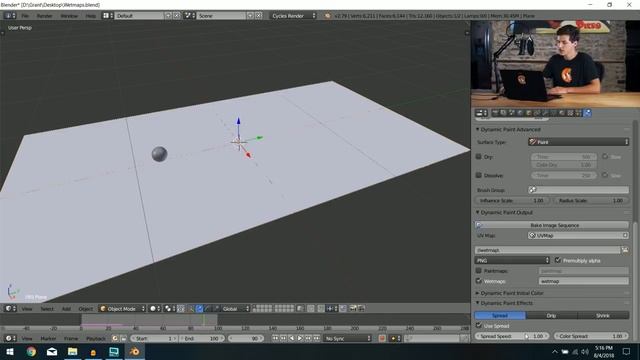640x360 pixels.
Task: Open the Object properties tab icon
Action: pyautogui.click(x=529, y=113)
